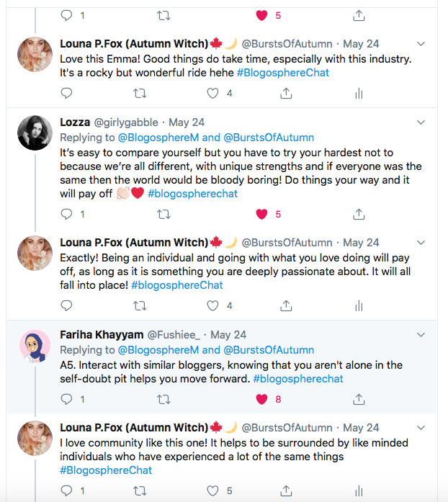The height and width of the screenshot is (502, 448).
Task: Share Lozza's tweet via share icon
Action: [x=359, y=214]
